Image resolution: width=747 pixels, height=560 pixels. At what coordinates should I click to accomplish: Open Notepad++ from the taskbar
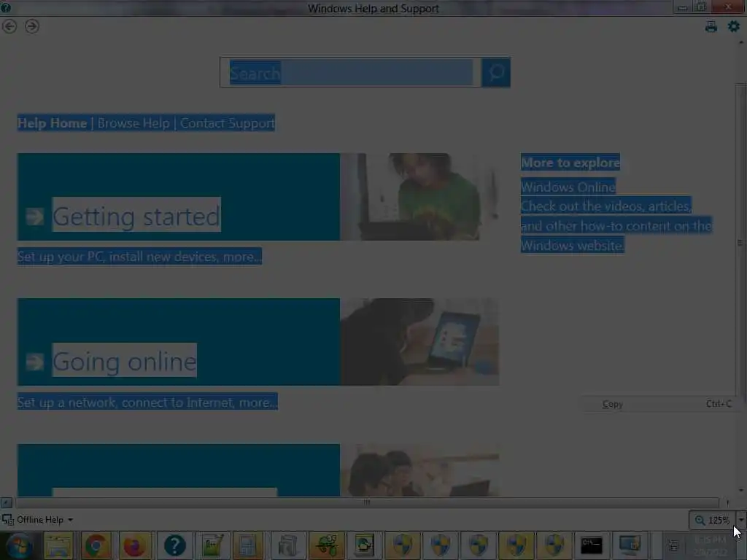tap(212, 545)
